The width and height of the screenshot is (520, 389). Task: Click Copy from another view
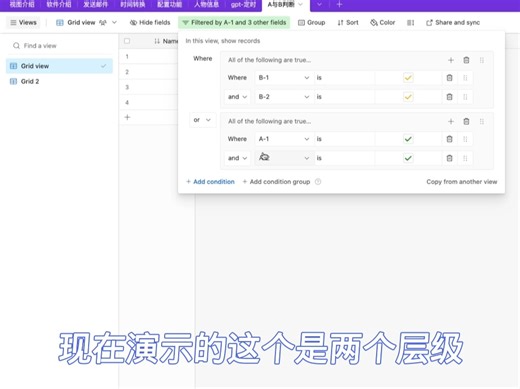click(x=462, y=182)
